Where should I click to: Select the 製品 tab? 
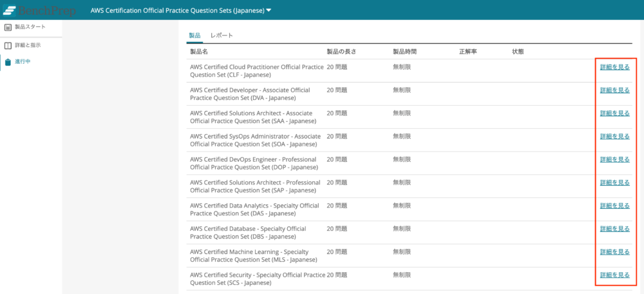[194, 35]
